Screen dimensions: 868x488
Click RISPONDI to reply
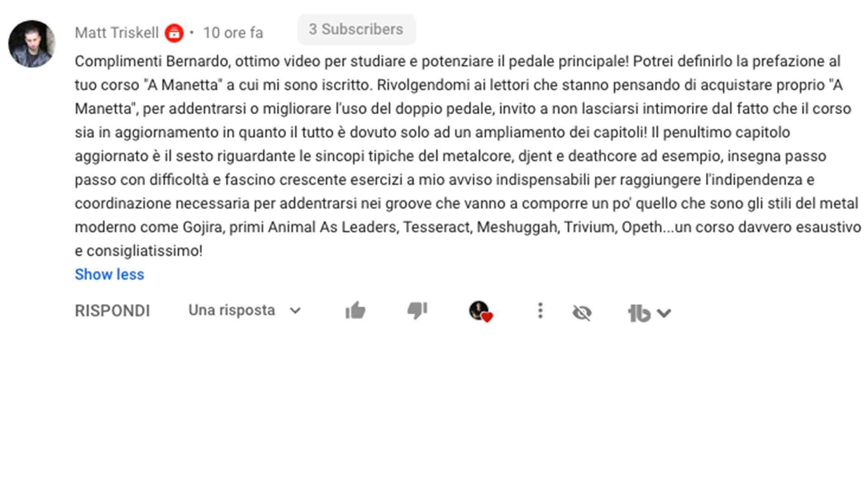(112, 311)
